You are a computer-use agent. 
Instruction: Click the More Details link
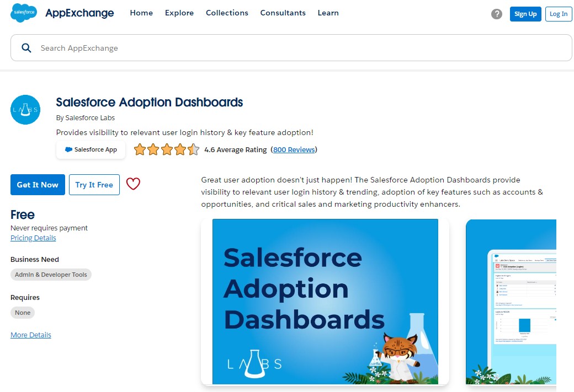(x=30, y=335)
